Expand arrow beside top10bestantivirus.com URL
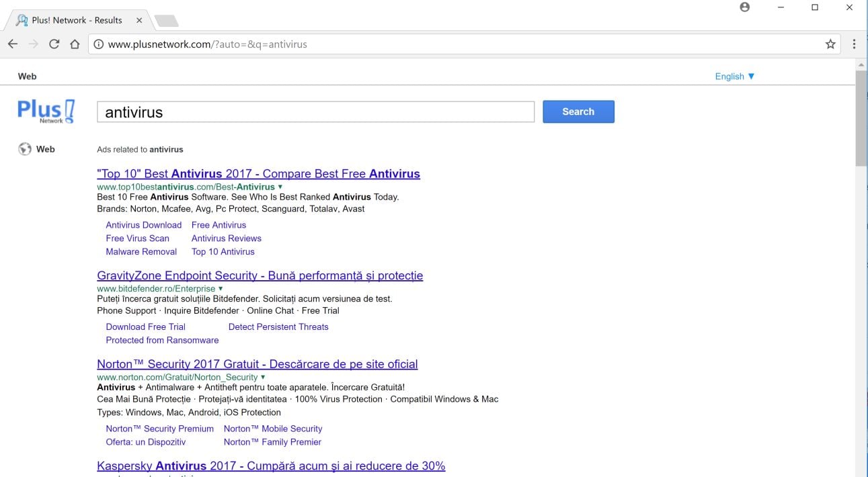This screenshot has width=868, height=477. click(280, 187)
